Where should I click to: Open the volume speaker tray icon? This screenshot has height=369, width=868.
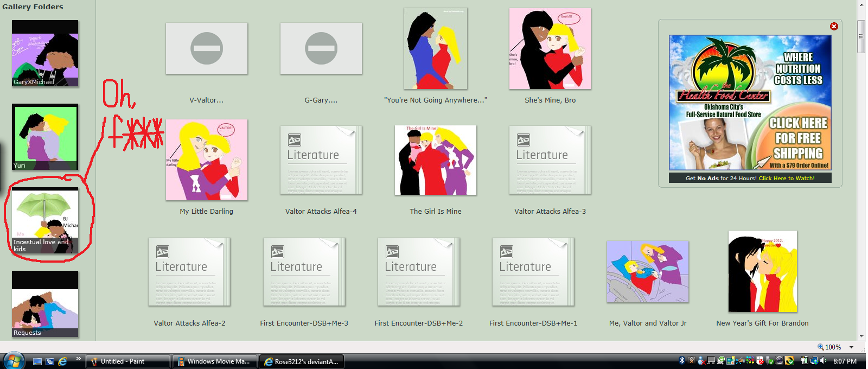(x=824, y=361)
